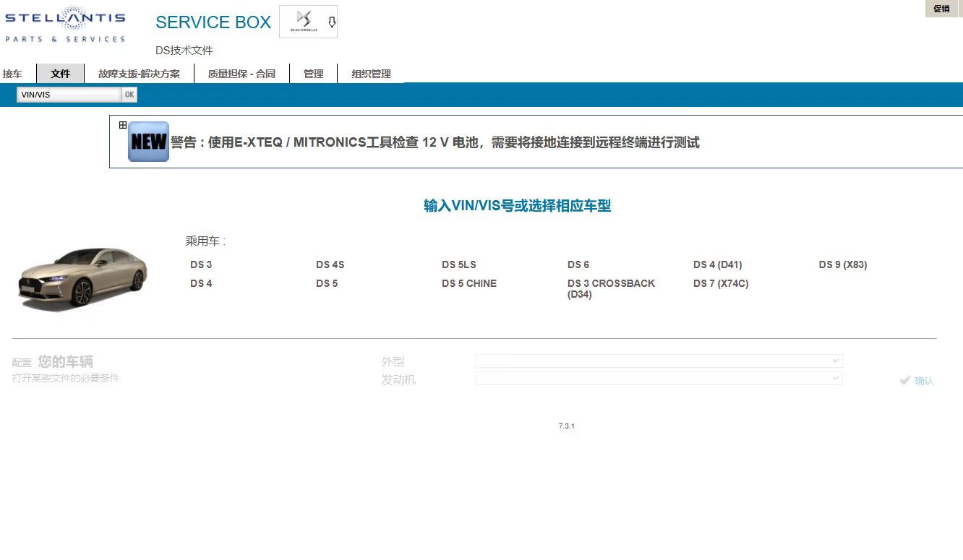
Task: Open 故障支援-解决方案 menu
Action: (139, 74)
